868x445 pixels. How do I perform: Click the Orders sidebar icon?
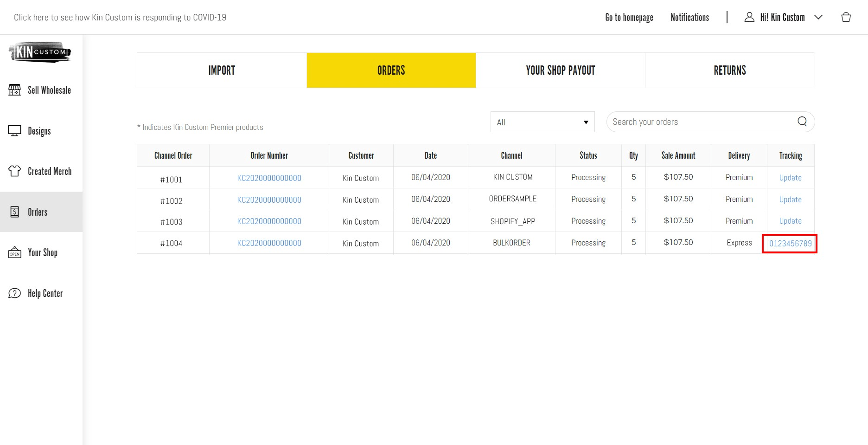[x=15, y=212]
